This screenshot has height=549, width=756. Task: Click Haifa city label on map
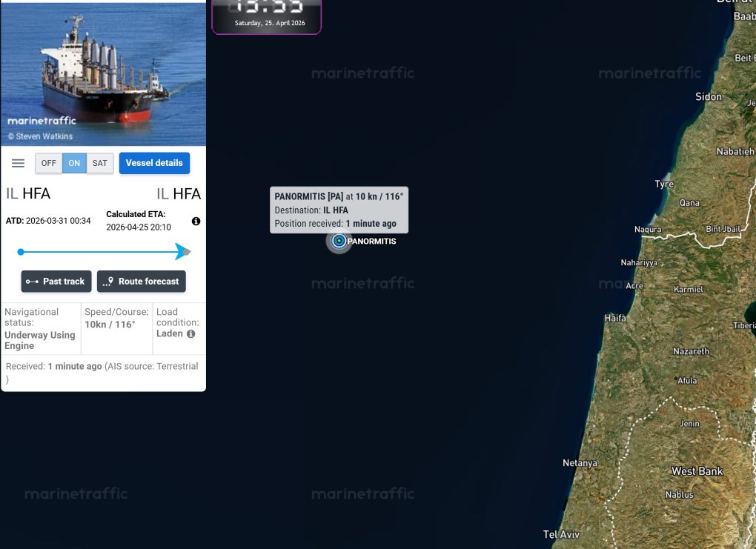click(x=615, y=318)
